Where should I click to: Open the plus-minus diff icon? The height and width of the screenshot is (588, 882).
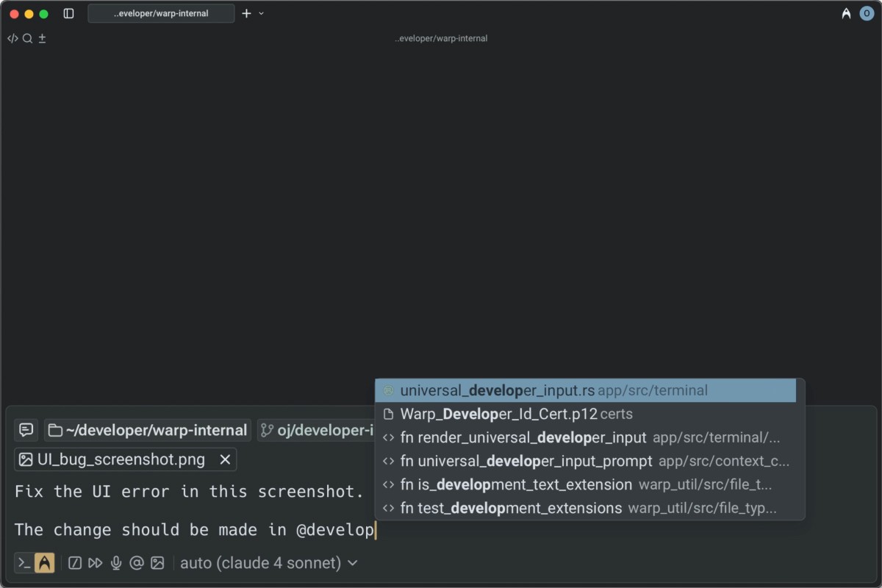[x=42, y=38]
